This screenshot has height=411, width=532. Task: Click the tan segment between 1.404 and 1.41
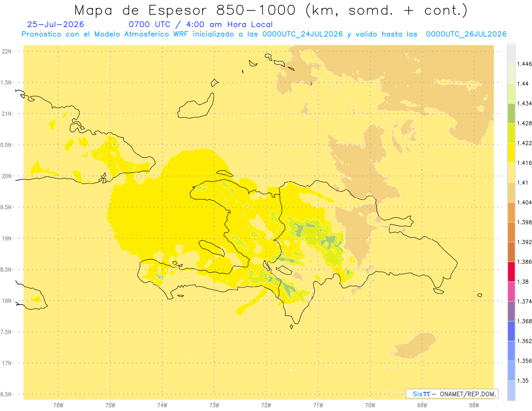(511, 192)
